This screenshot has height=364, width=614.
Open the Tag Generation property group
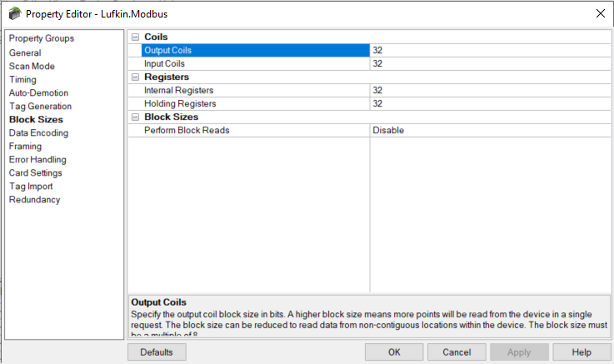point(40,106)
